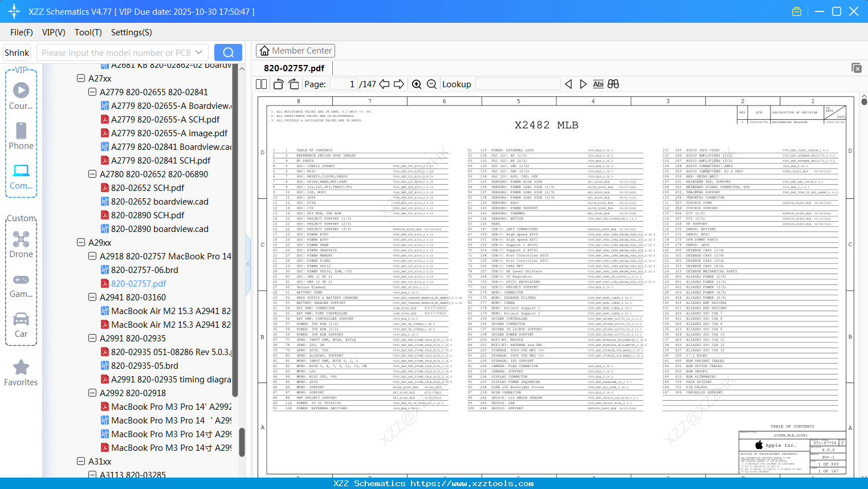This screenshot has width=868, height=489.
Task: Select the Computer category
Action: pyautogui.click(x=21, y=176)
